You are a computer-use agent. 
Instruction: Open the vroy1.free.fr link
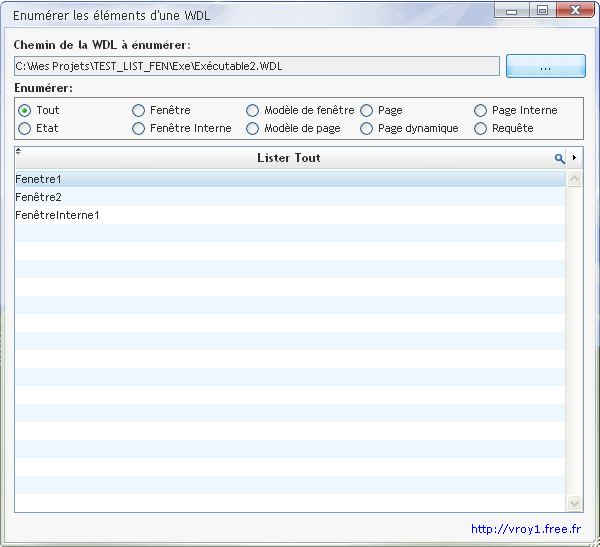tap(525, 529)
